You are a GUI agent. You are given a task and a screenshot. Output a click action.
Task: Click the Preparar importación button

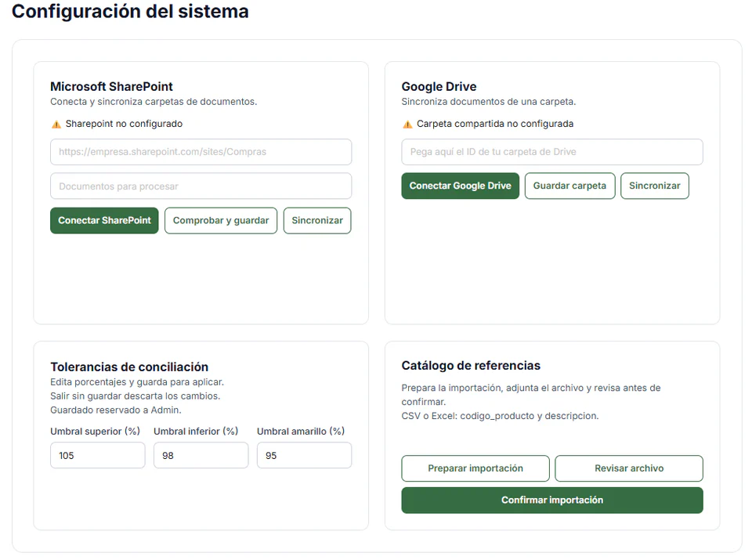(x=475, y=468)
